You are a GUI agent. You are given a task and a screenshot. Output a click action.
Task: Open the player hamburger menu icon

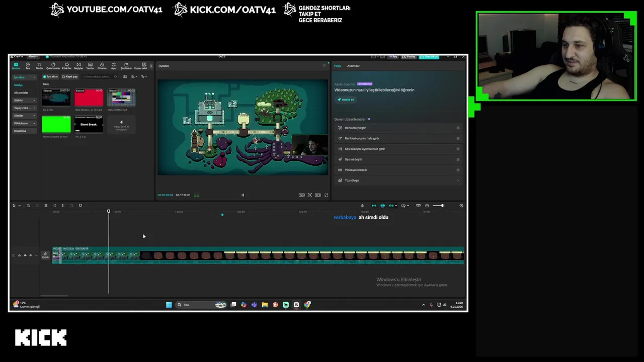(x=324, y=66)
